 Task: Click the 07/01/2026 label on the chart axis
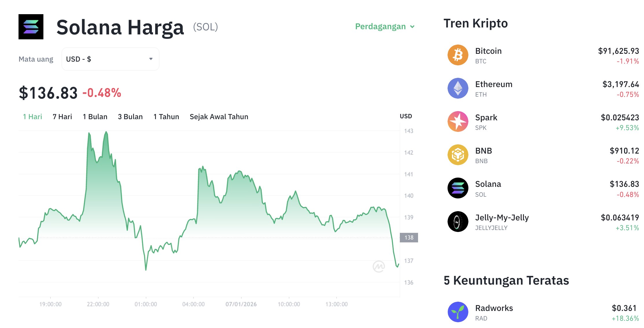tap(241, 304)
